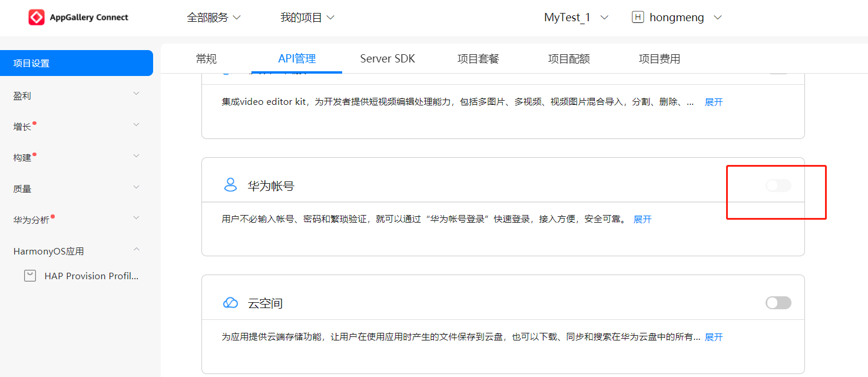The height and width of the screenshot is (377, 868).
Task: Expand the MyTest_1 project selector
Action: [x=576, y=18]
